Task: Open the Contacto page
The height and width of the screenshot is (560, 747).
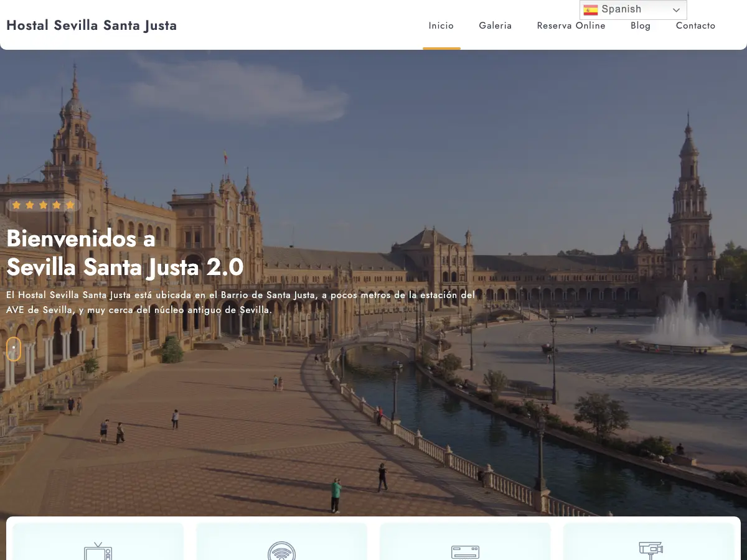Action: 696,26
